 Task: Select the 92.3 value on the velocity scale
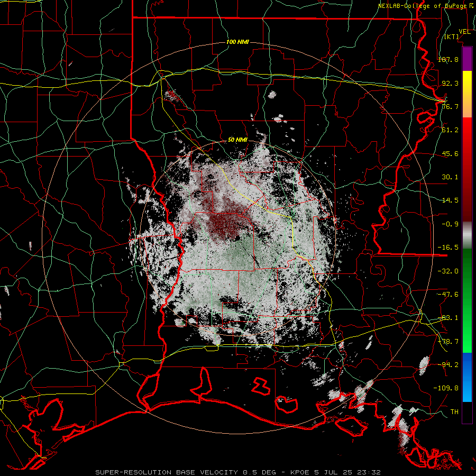coord(450,83)
